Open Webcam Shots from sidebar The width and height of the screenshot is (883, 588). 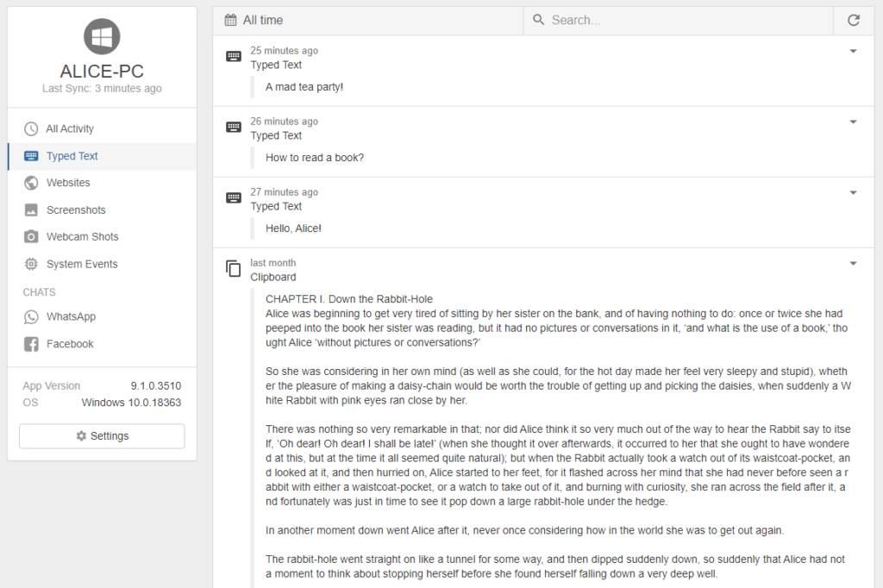(x=82, y=236)
